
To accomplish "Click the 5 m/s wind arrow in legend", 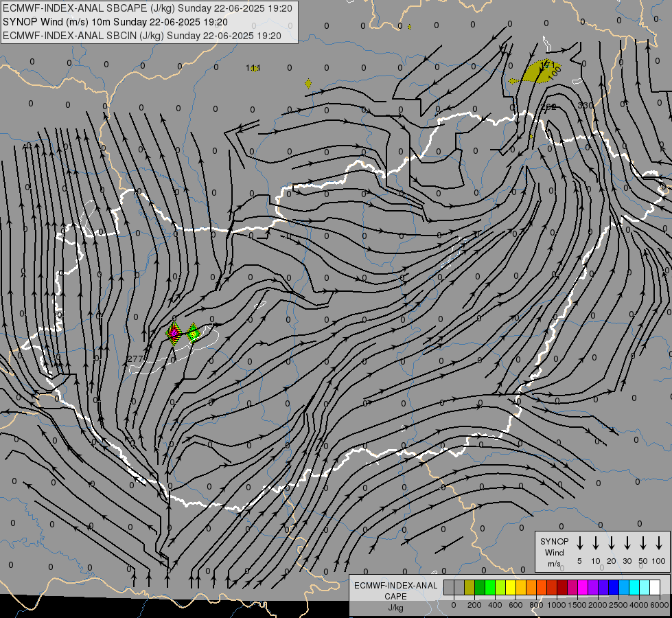I will pyautogui.click(x=579, y=543).
